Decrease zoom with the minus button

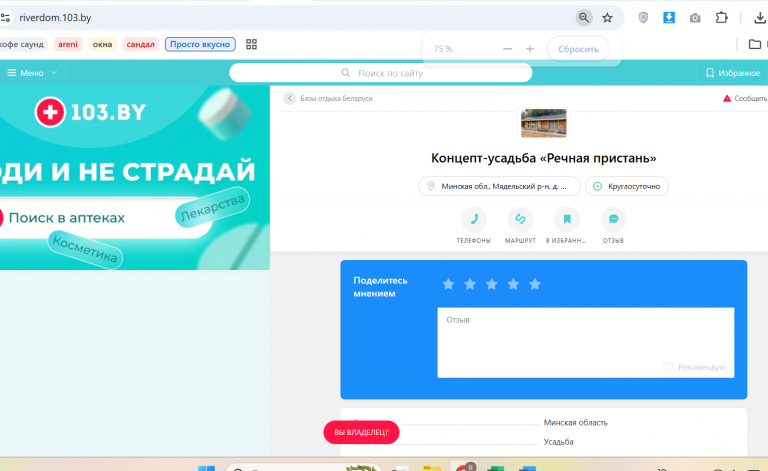coord(507,48)
